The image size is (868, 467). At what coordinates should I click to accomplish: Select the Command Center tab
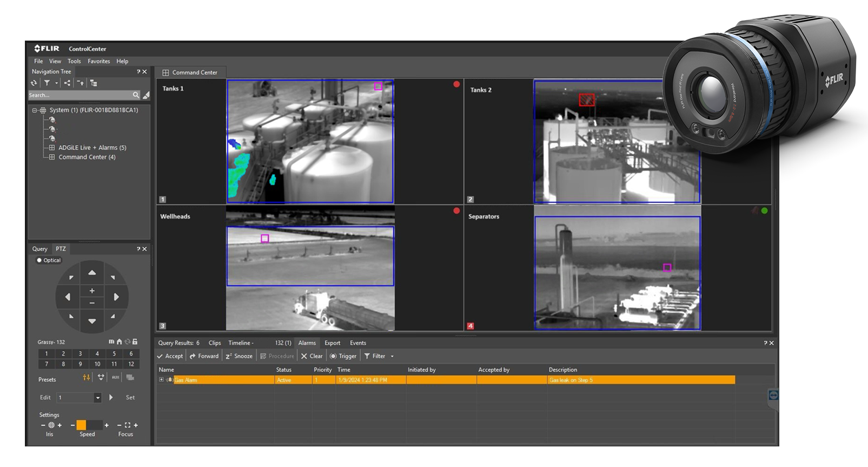(x=190, y=73)
